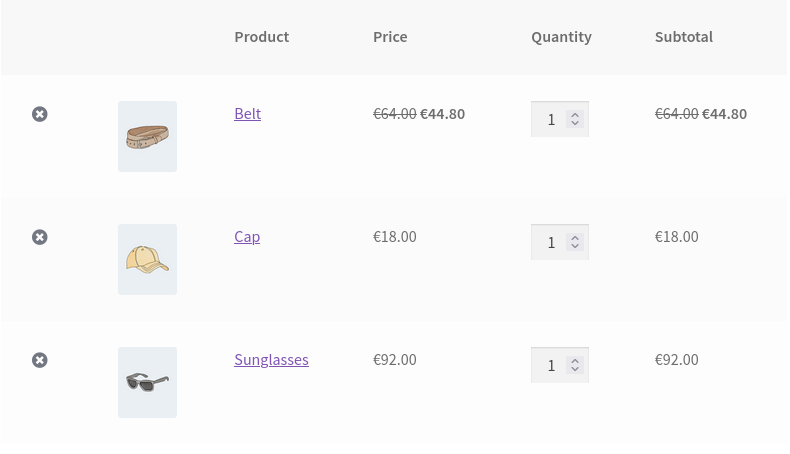Screen dimensions: 790x454
Task: Open the Sunglasses product thumbnail
Action: [x=147, y=382]
